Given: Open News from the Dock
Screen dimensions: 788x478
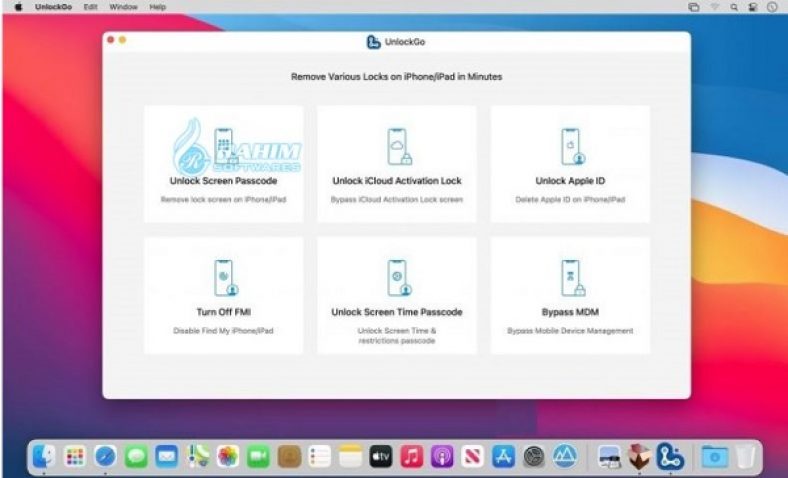Looking at the screenshot, I should click(x=473, y=456).
